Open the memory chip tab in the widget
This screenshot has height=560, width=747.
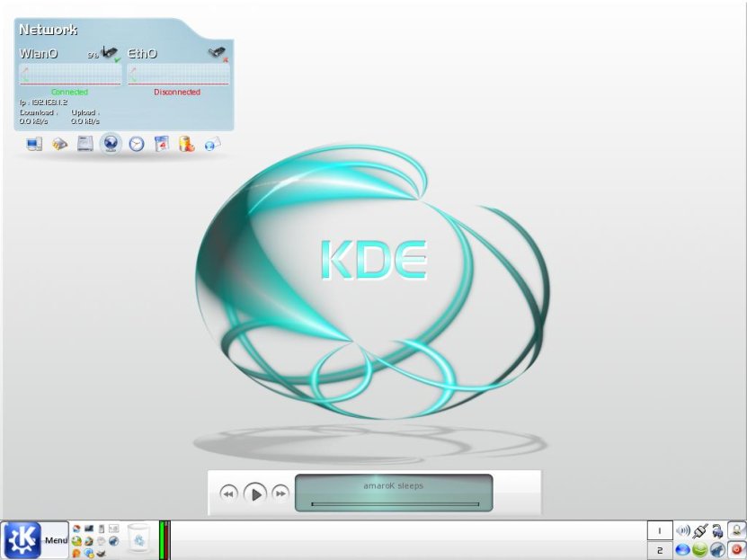coord(59,144)
